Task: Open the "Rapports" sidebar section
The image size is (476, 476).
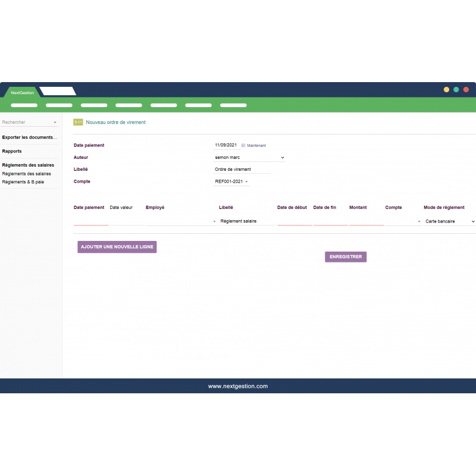Action: coord(11,151)
